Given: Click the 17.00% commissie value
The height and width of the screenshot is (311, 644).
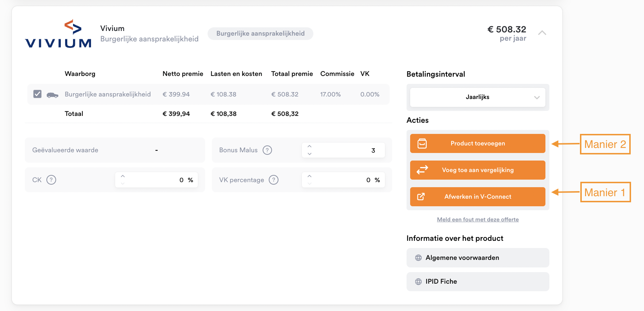Looking at the screenshot, I should coord(330,94).
